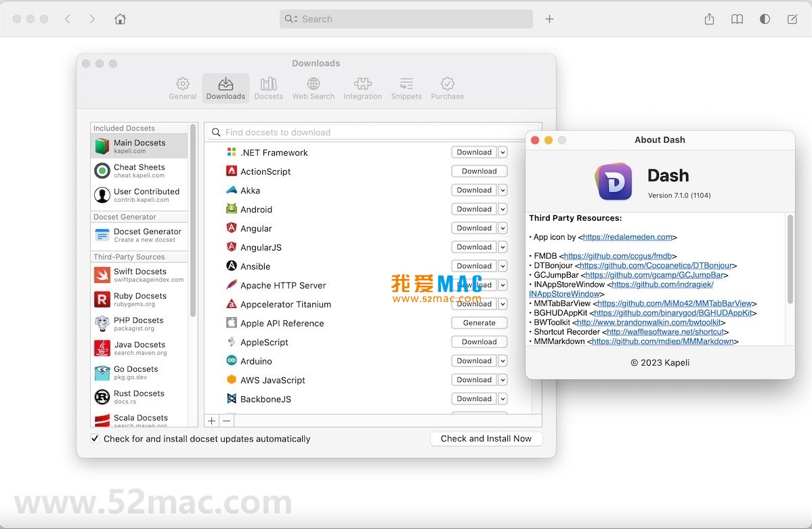Expand version dropdown for Angular
This screenshot has width=812, height=529.
pos(503,228)
